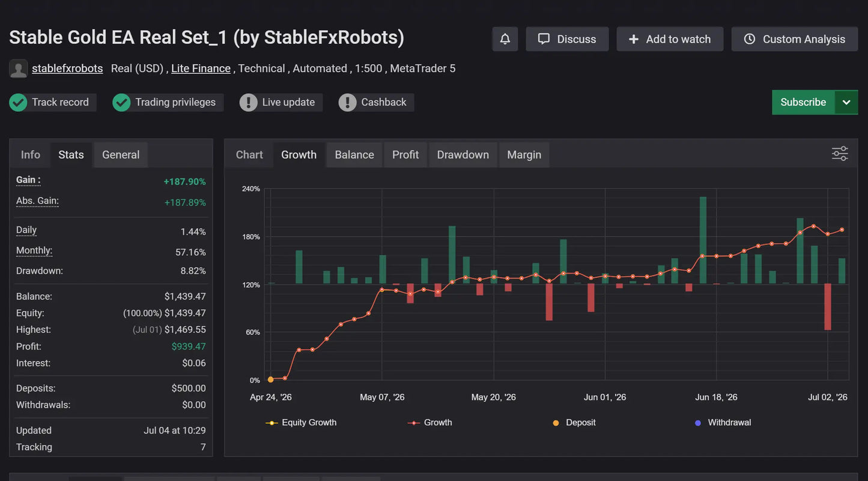Select the Stats tab
Image resolution: width=868 pixels, height=481 pixels.
[71, 154]
